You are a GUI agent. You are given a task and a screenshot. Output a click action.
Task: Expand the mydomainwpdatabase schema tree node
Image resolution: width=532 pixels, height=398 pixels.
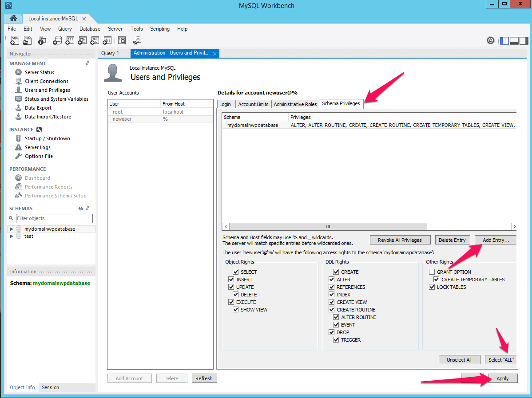12,229
